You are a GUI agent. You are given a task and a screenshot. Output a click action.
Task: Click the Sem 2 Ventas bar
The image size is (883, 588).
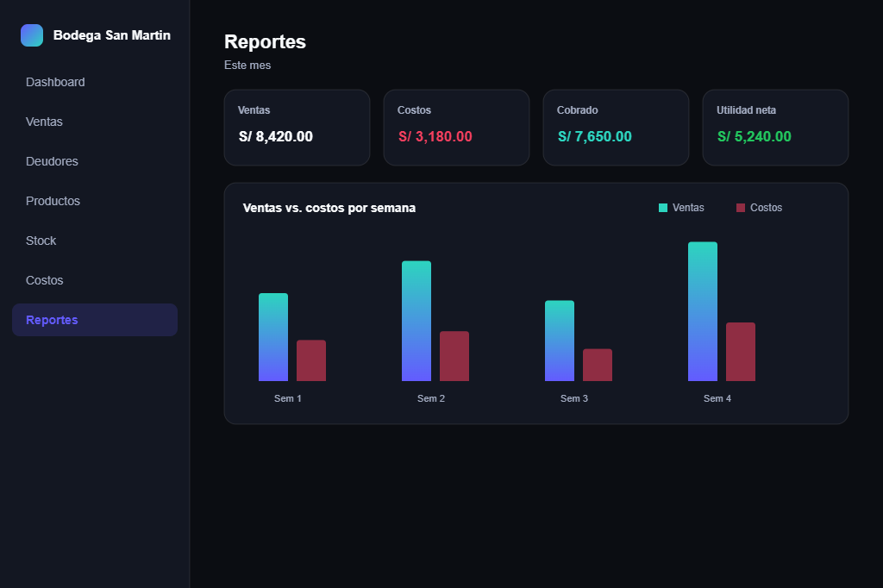416,321
